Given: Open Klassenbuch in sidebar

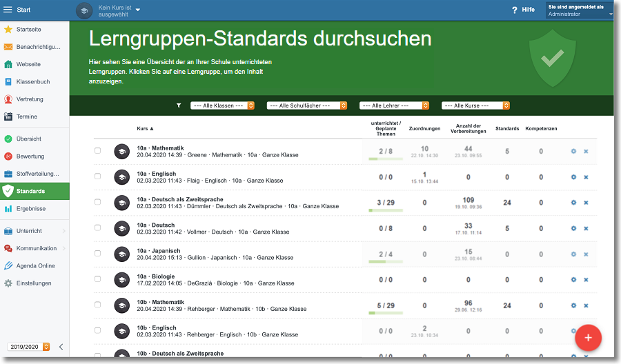Looking at the screenshot, I should (34, 81).
